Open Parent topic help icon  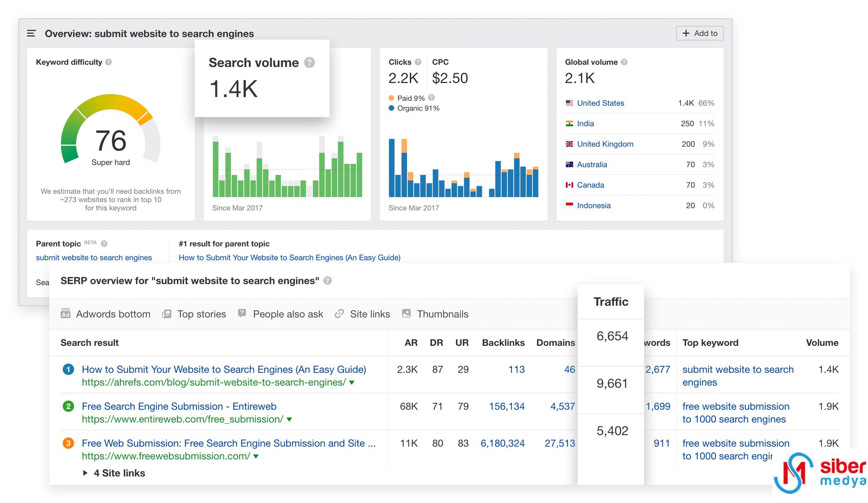coord(104,244)
